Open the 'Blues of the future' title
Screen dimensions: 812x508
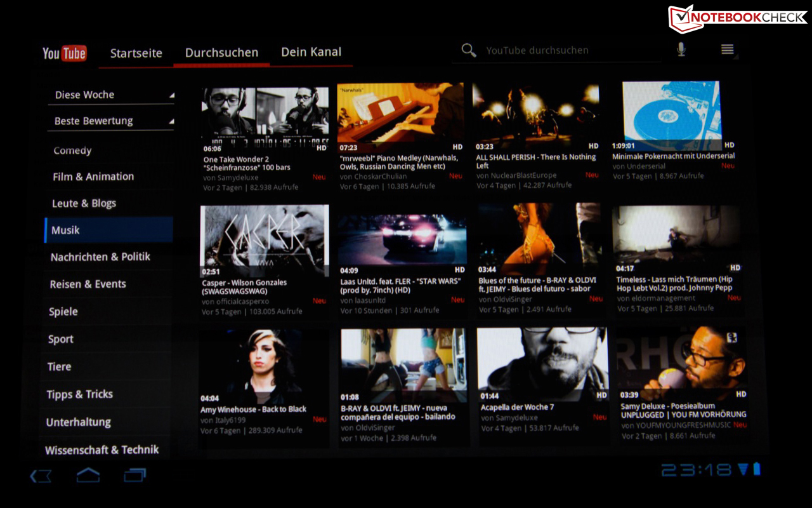537,284
